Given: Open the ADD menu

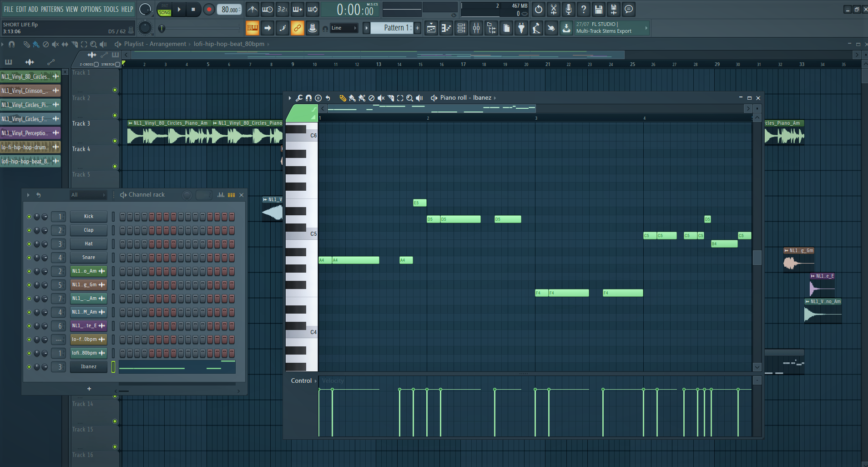Looking at the screenshot, I should pos(33,9).
